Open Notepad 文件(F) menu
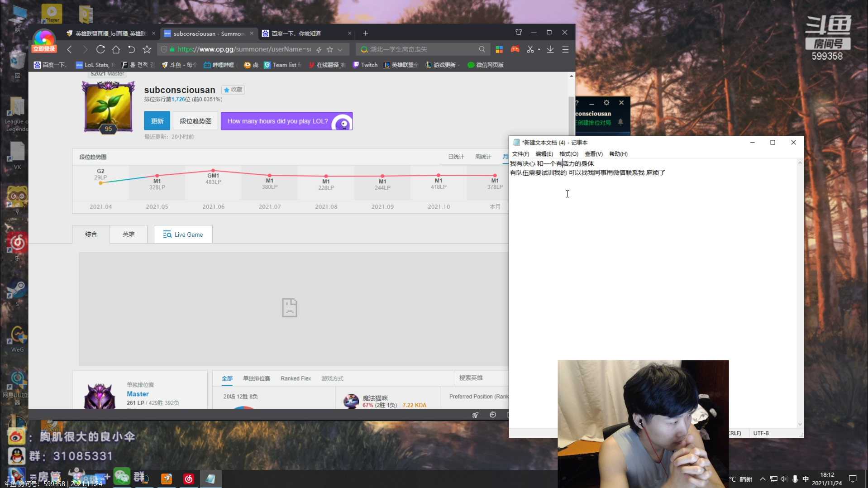The width and height of the screenshot is (868, 488). [520, 154]
